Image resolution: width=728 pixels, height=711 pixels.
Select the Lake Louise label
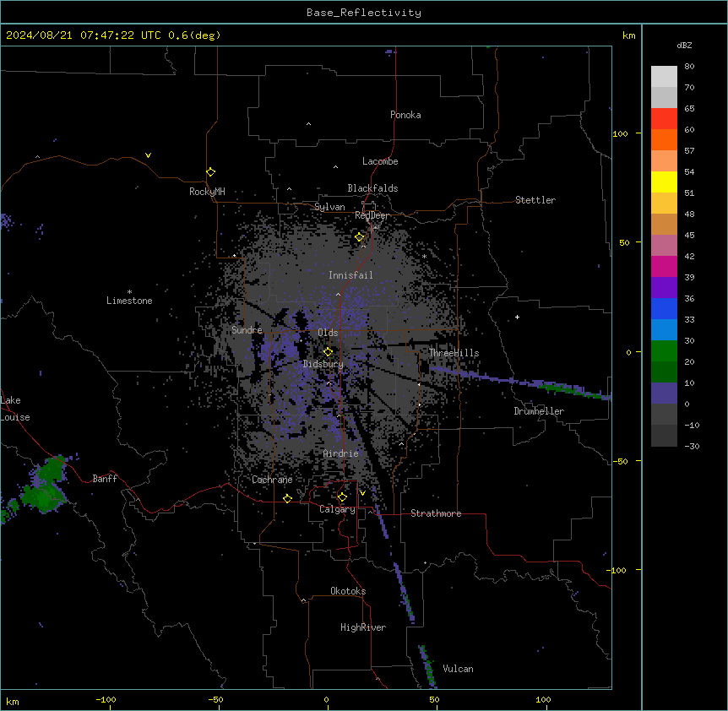(x=15, y=409)
